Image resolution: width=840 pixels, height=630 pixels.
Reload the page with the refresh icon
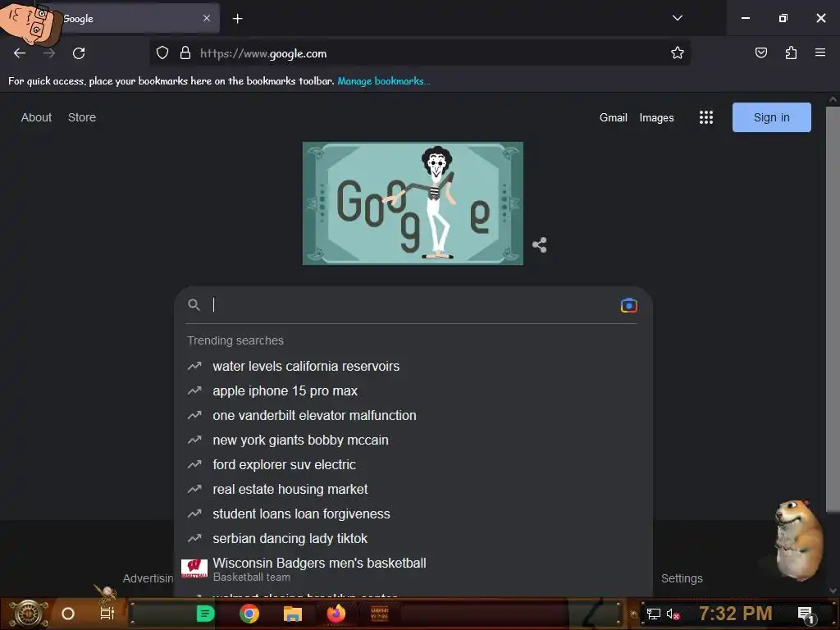[x=79, y=53]
